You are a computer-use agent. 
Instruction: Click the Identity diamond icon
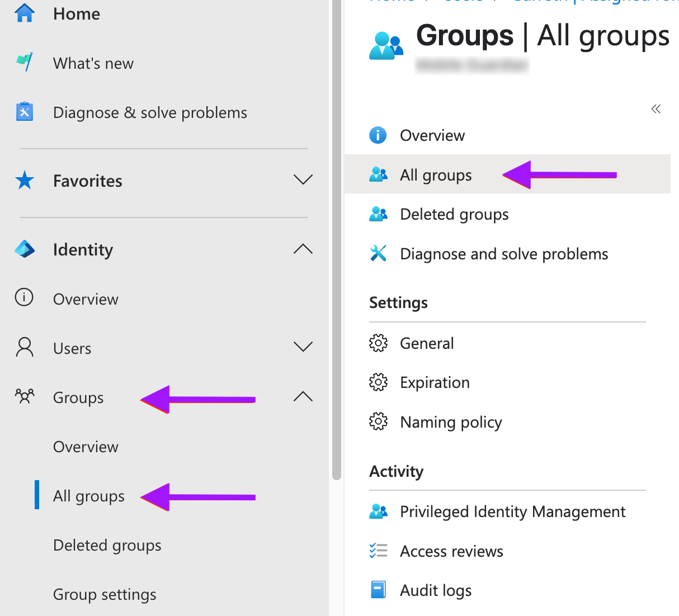(x=24, y=249)
